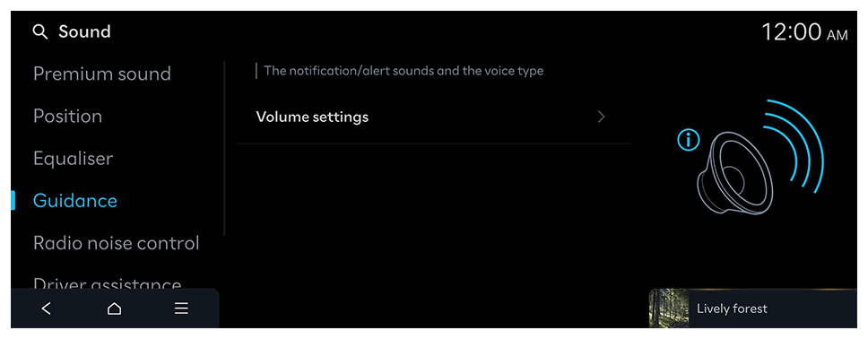
Task: Expand Volume settings chevron arrow
Action: click(x=602, y=117)
